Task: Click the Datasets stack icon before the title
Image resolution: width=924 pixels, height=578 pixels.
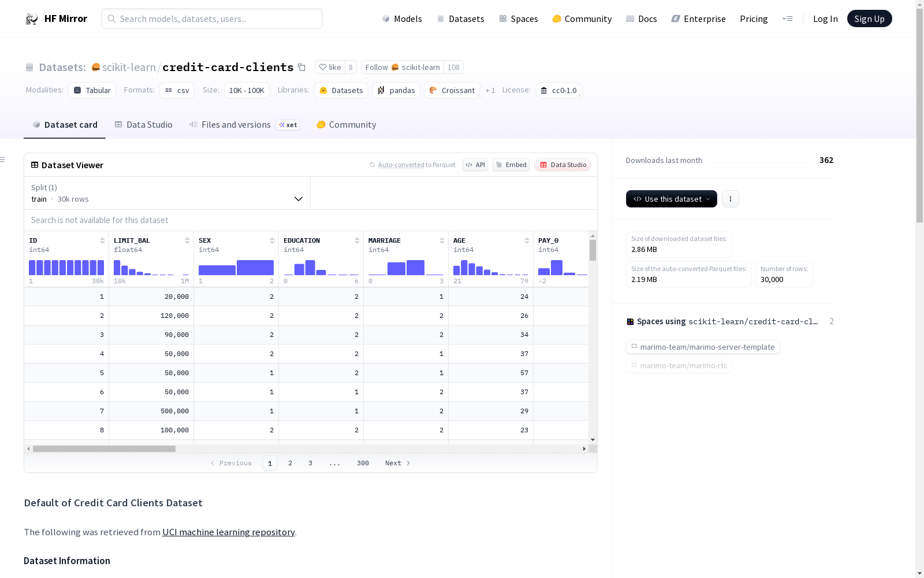Action: [29, 68]
